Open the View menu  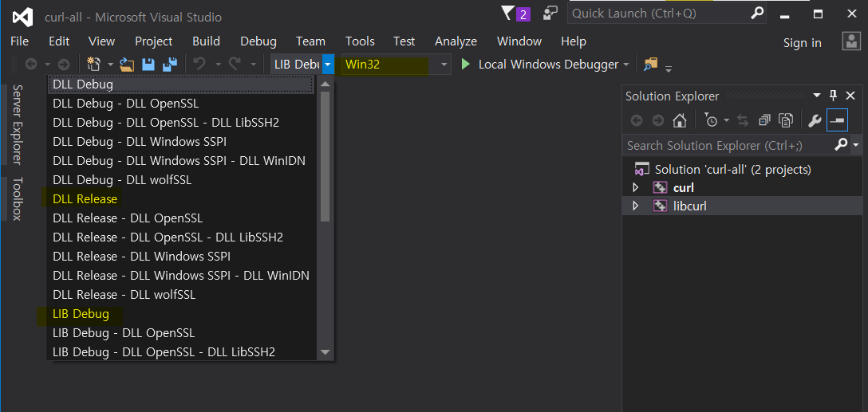point(102,41)
